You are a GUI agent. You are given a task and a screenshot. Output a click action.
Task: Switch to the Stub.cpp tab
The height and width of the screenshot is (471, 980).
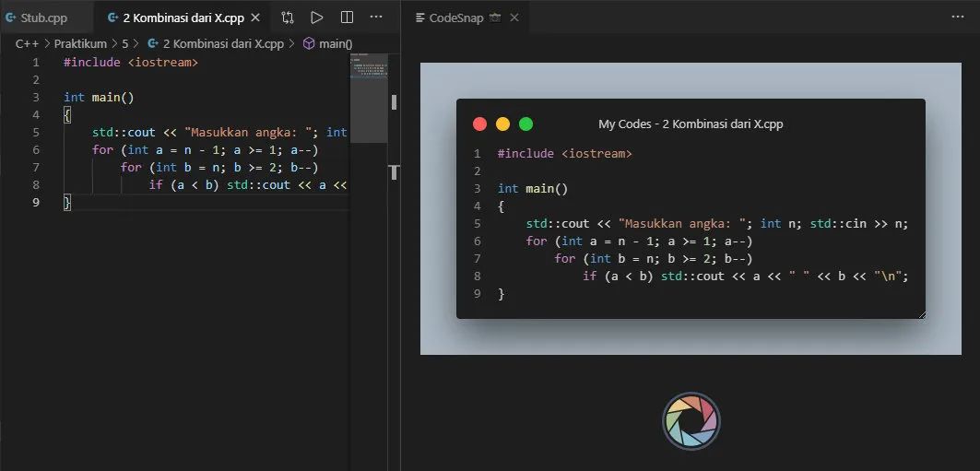(x=36, y=18)
